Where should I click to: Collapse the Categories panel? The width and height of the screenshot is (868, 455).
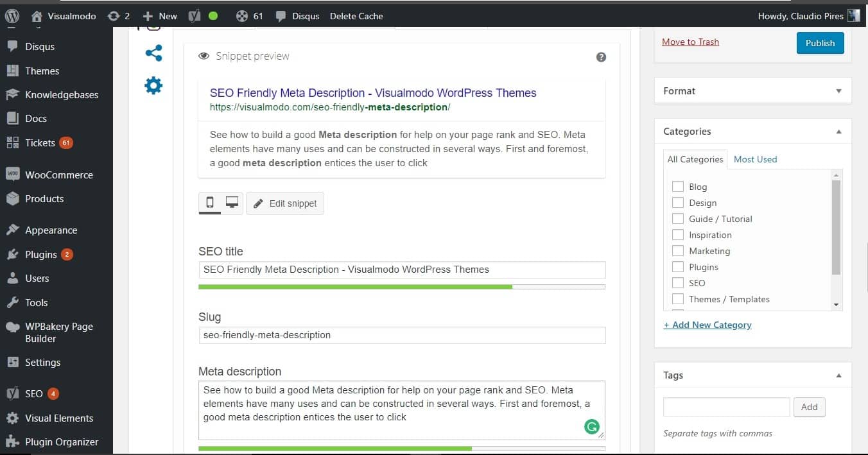838,132
